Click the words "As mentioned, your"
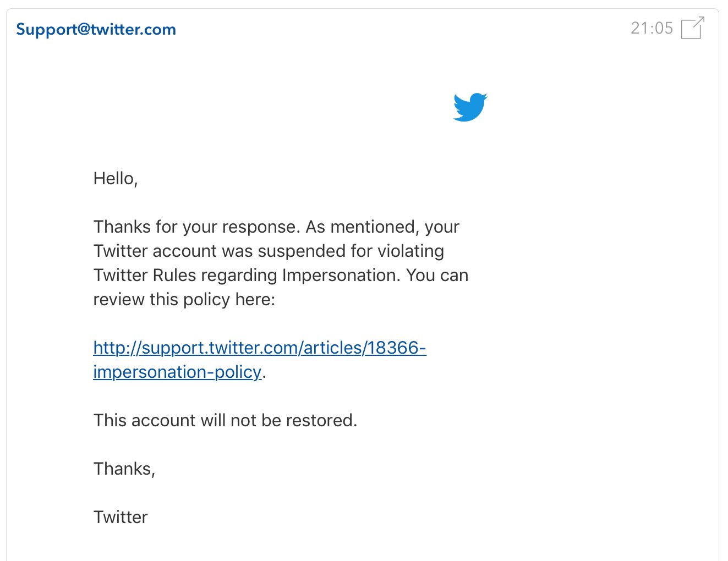728x561 pixels. pyautogui.click(x=382, y=227)
